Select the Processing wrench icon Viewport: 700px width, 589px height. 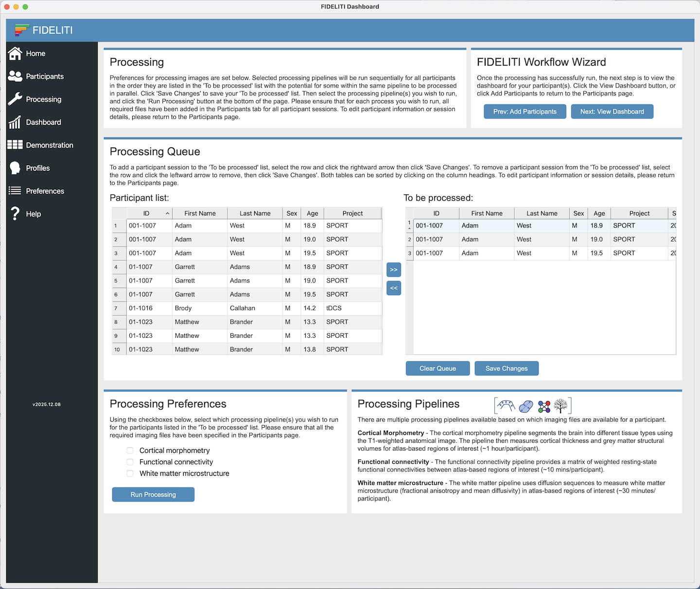(15, 99)
